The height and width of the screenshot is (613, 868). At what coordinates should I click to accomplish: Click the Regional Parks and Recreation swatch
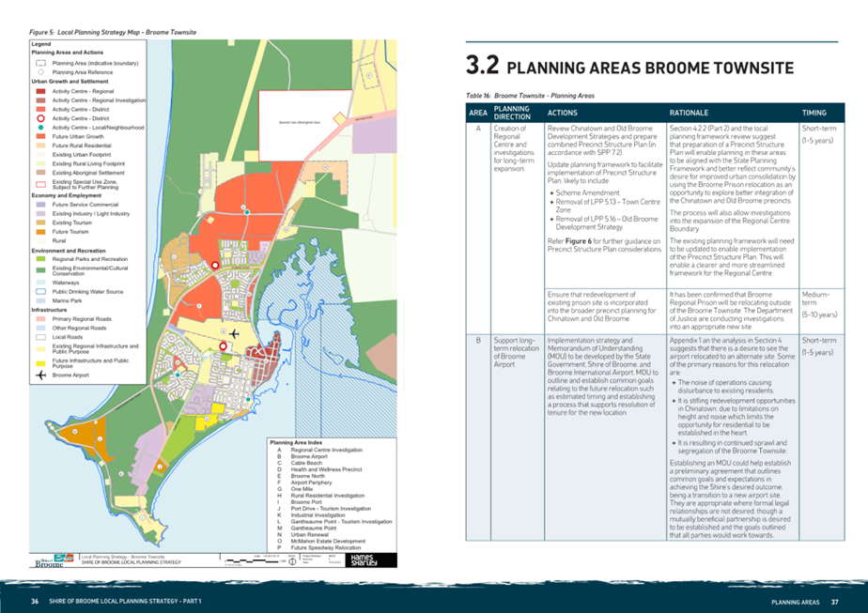click(x=41, y=259)
